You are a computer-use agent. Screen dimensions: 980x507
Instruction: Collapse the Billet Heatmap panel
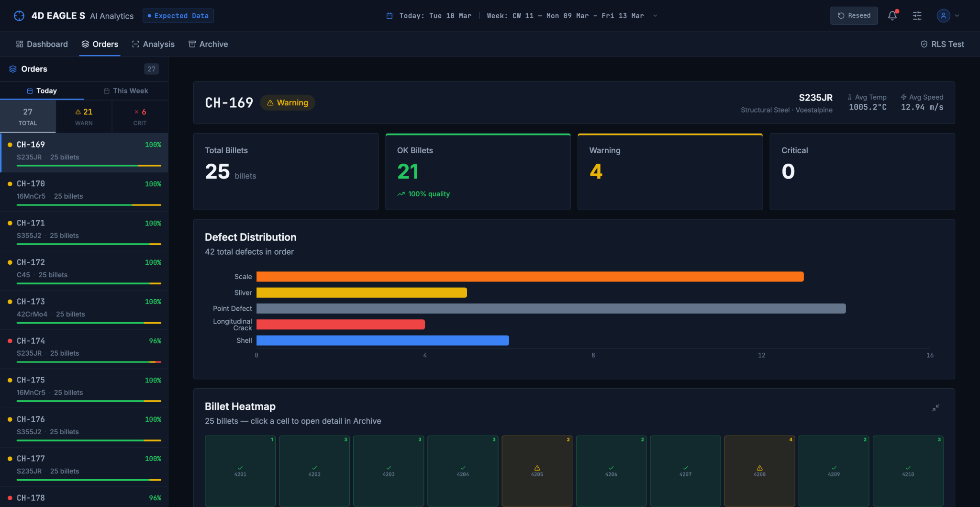coord(935,408)
